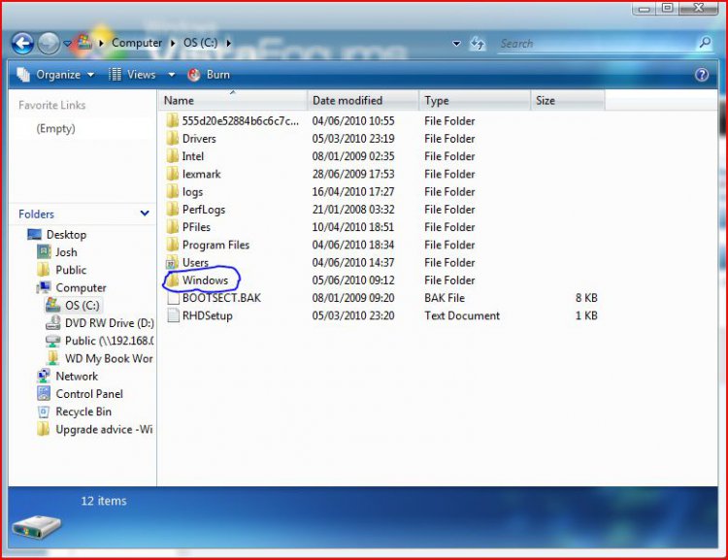Screen dimensions: 728x560
Task: Expand the arrow after OS (C:) breadcrumb
Action: (x=228, y=43)
